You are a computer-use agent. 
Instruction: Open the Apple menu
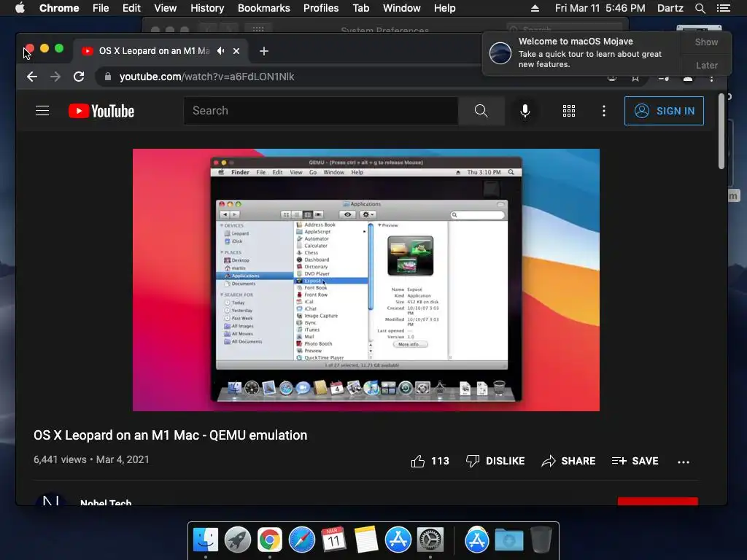20,8
